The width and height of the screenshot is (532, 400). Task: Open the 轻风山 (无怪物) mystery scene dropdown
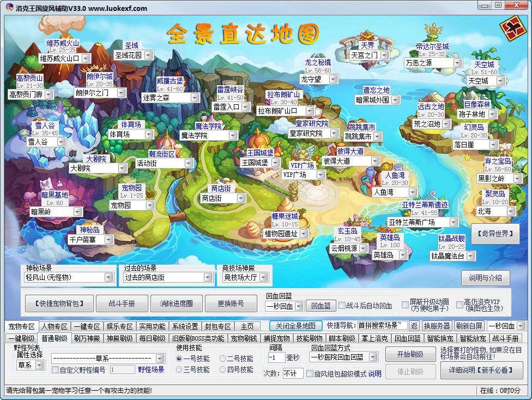point(108,277)
